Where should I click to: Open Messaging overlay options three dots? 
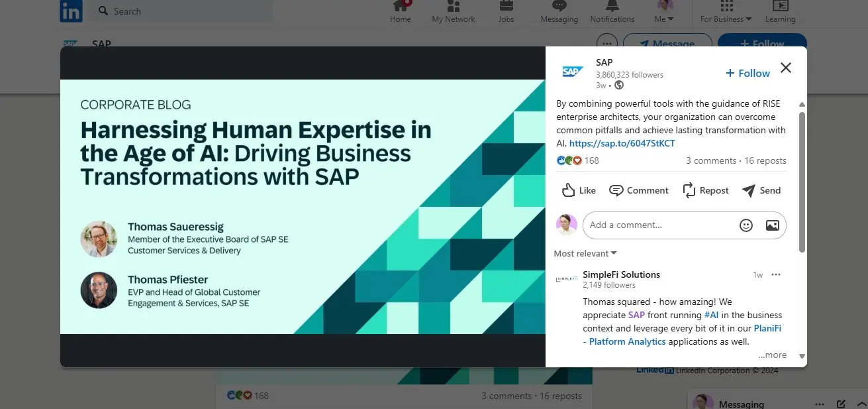coord(820,404)
